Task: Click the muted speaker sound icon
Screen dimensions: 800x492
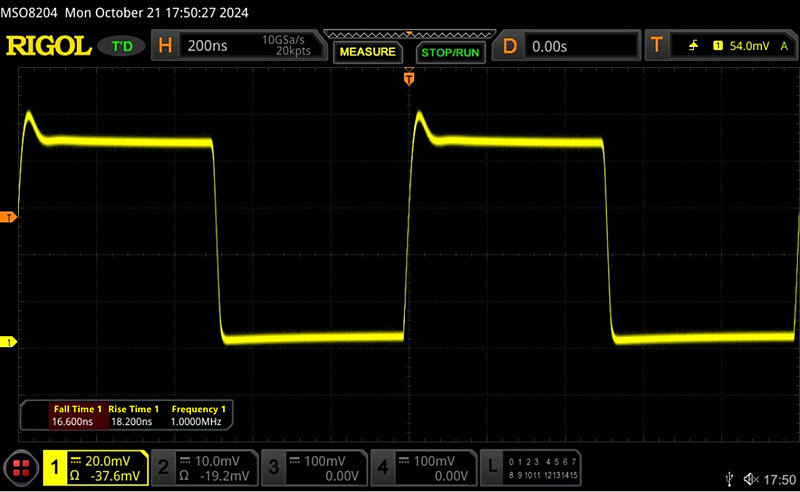Action: 751,479
